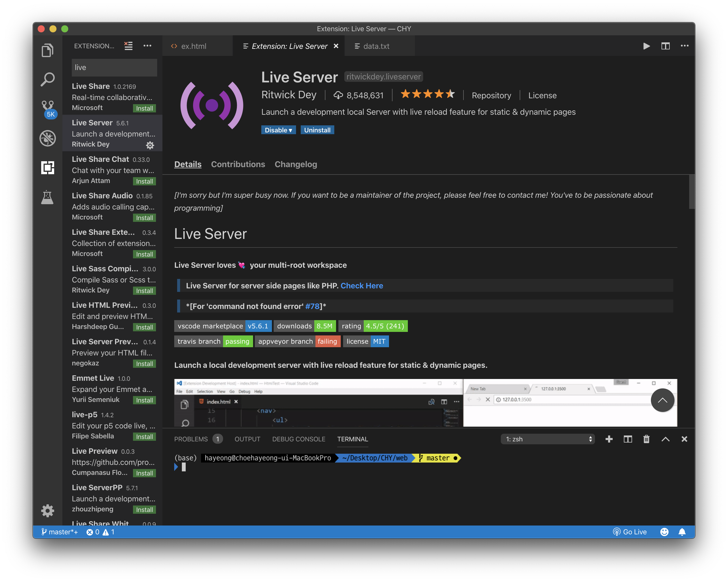Viewport: 728px width, 582px height.
Task: Install the live-p5 extension
Action: [x=144, y=437]
